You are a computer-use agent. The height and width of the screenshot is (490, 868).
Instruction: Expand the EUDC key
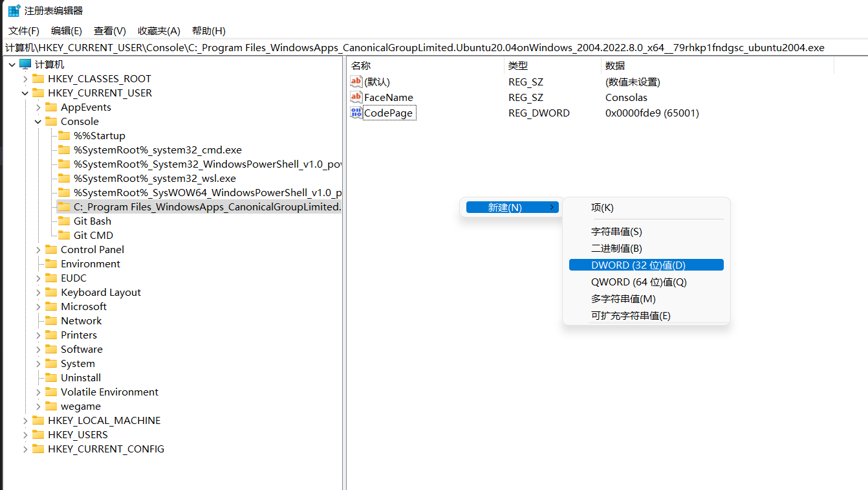38,278
